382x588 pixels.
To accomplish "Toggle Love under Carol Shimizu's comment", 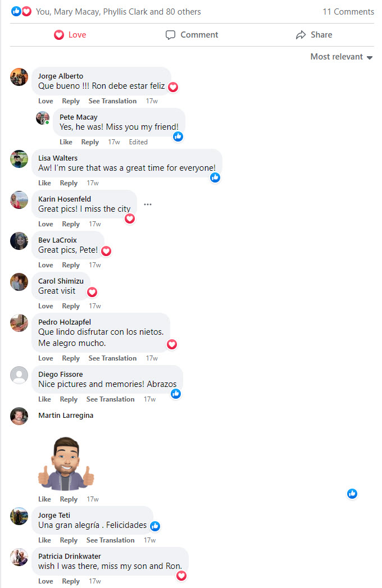I will tap(46, 306).
